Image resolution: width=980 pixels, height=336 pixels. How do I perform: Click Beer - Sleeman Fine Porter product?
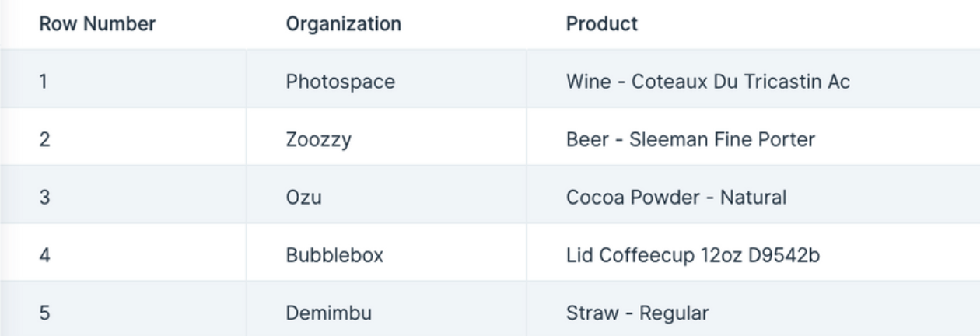click(x=690, y=140)
